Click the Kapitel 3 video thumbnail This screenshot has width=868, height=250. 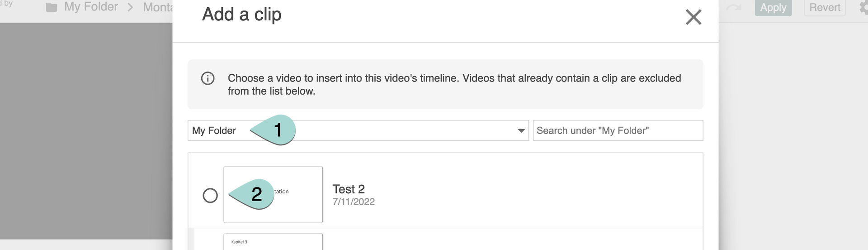pyautogui.click(x=273, y=241)
